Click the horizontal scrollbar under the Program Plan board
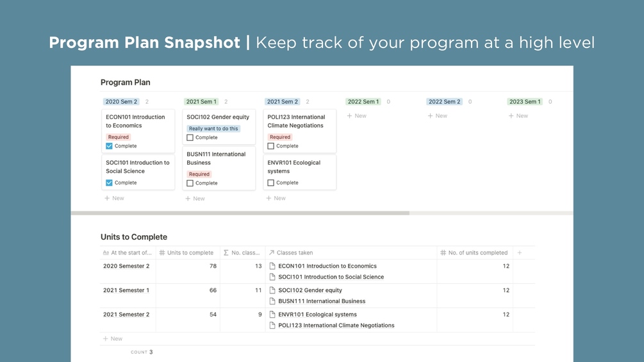 [x=240, y=213]
